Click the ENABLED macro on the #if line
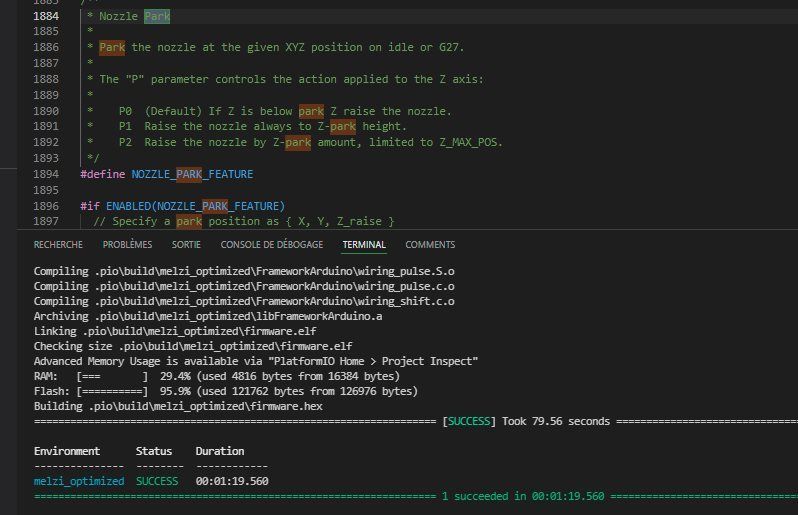This screenshot has height=515, width=798. (127, 205)
